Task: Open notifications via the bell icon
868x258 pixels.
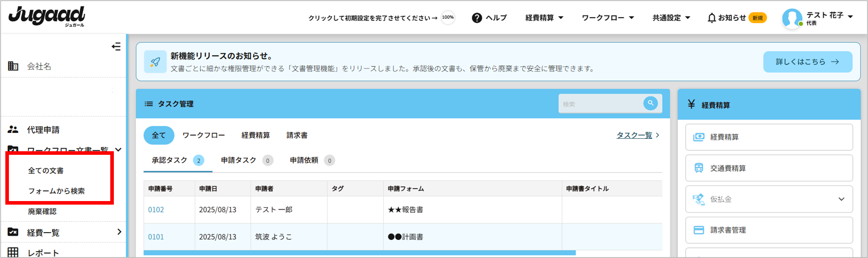Action: click(711, 18)
